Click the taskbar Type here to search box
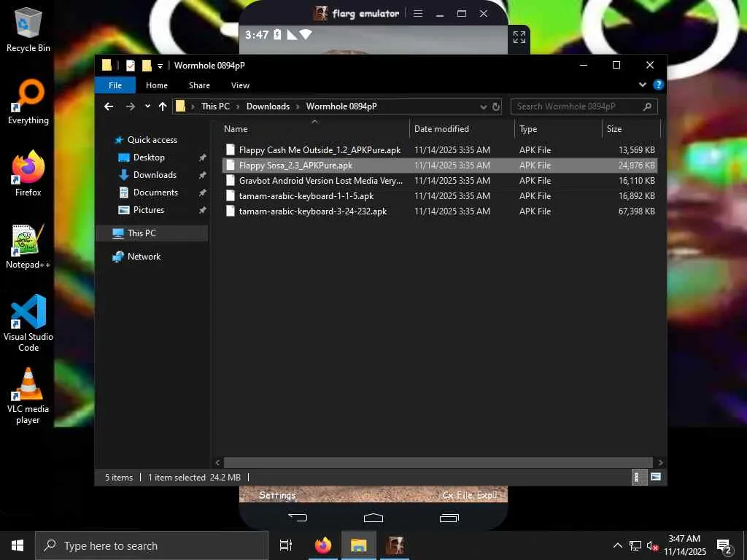747x560 pixels. [x=152, y=545]
